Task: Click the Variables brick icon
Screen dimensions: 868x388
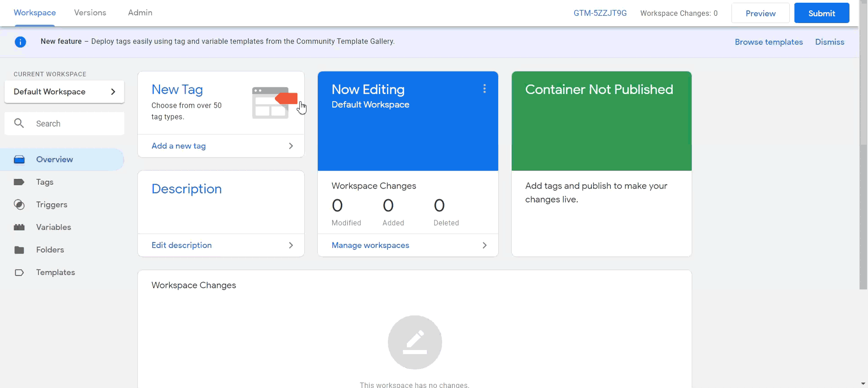Action: [19, 227]
